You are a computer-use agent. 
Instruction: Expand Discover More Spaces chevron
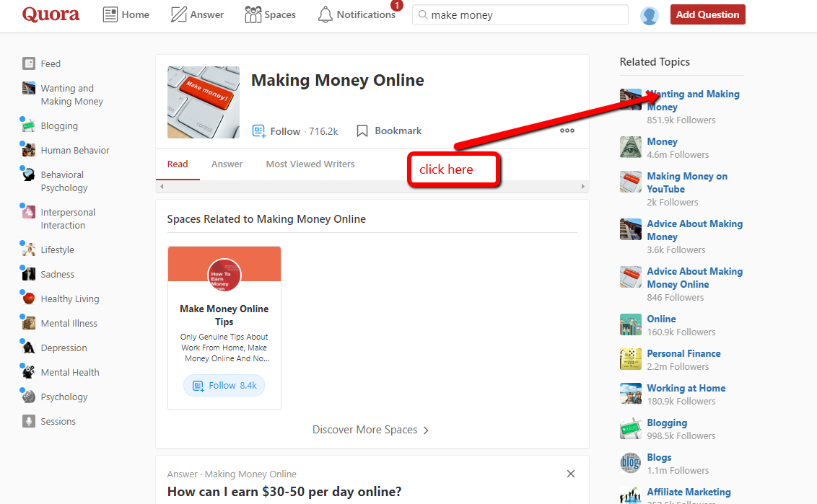pos(427,430)
